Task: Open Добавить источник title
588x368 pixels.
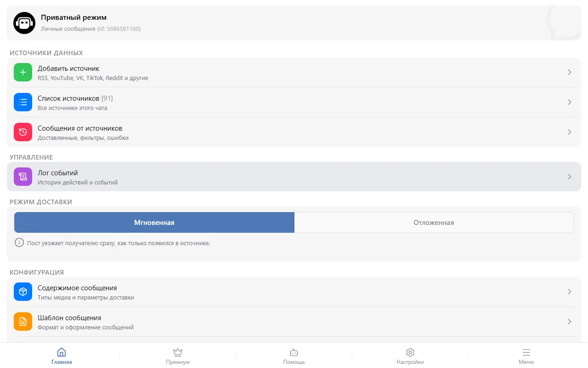Action: pyautogui.click(x=68, y=69)
